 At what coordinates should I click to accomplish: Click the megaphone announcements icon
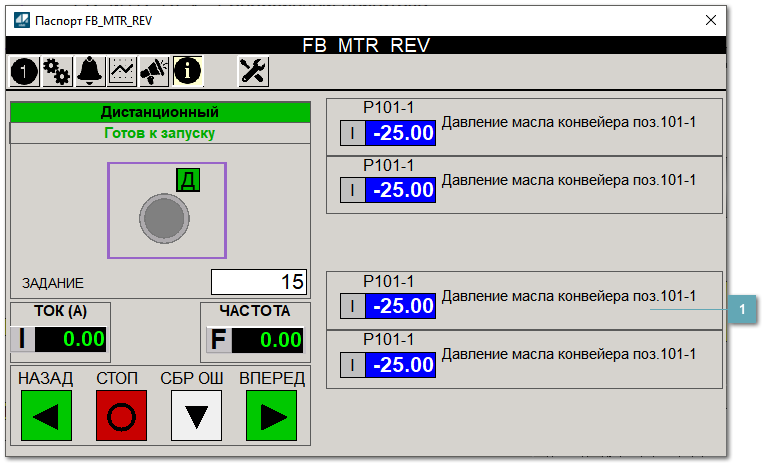[154, 70]
